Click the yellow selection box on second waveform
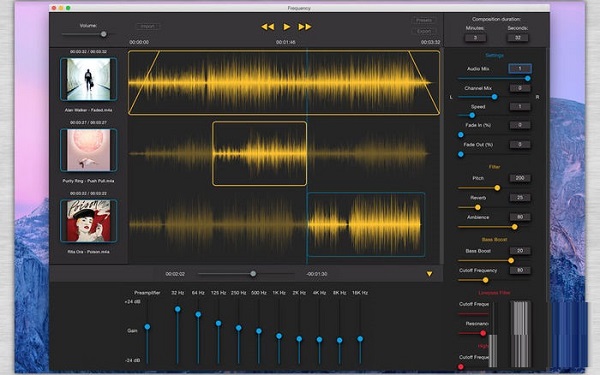The image size is (600, 375). 259,153
